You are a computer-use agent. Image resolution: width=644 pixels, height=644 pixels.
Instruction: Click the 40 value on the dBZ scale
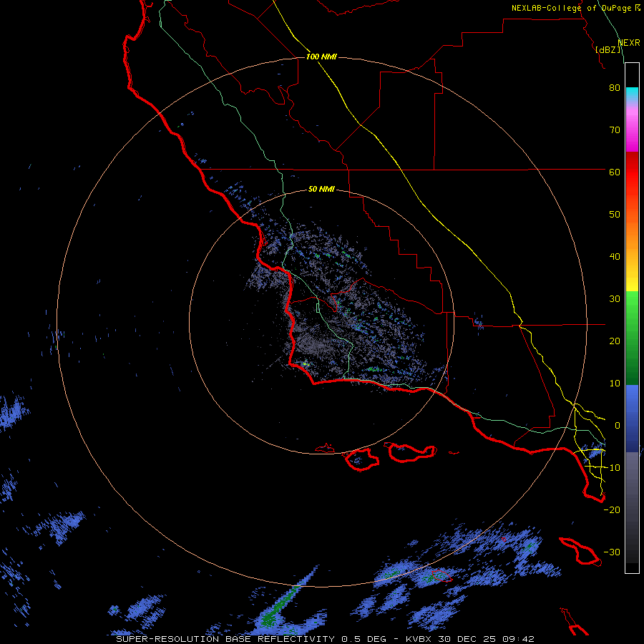pos(615,257)
